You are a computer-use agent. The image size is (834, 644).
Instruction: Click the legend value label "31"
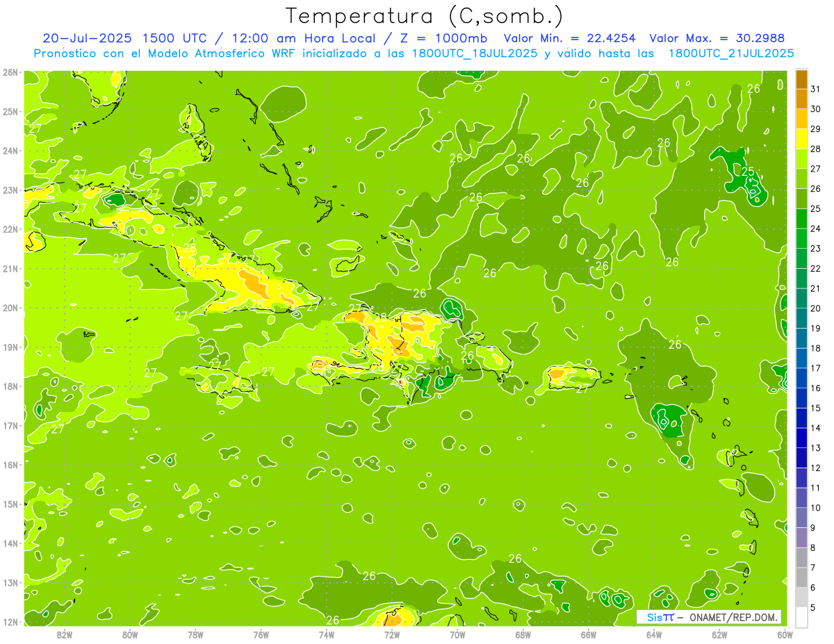coord(816,89)
